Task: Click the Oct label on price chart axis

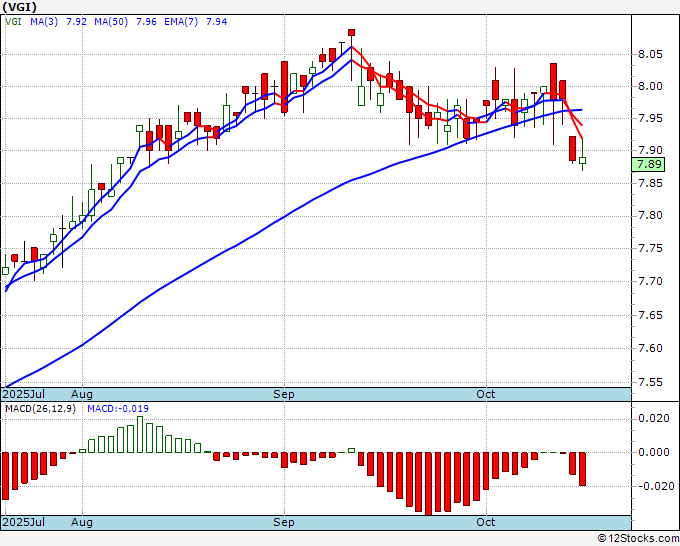Action: point(486,394)
